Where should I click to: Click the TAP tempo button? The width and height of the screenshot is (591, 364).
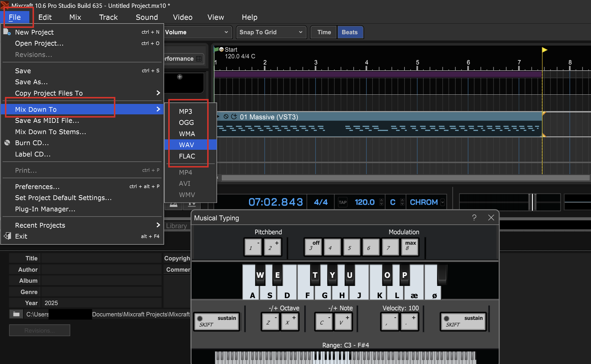343,202
